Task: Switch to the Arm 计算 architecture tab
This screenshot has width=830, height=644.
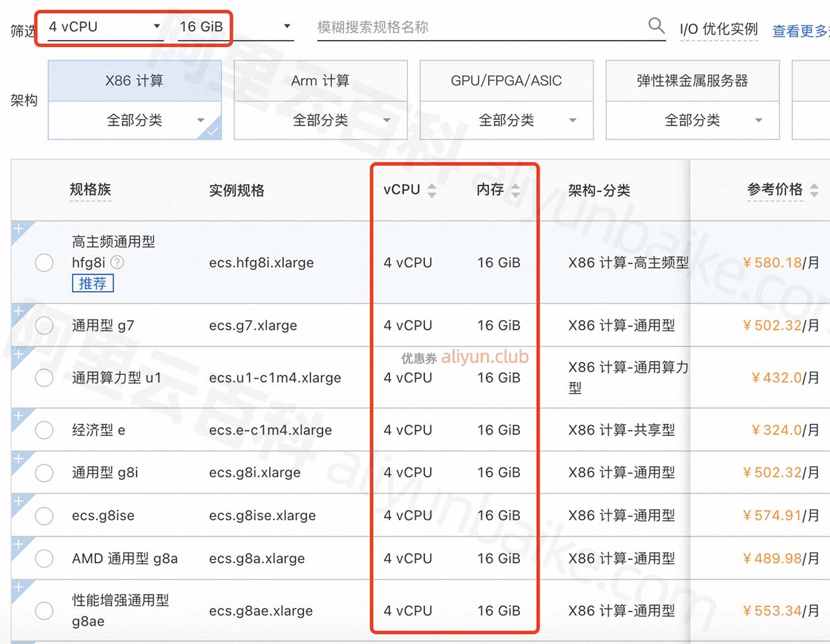Action: [321, 81]
